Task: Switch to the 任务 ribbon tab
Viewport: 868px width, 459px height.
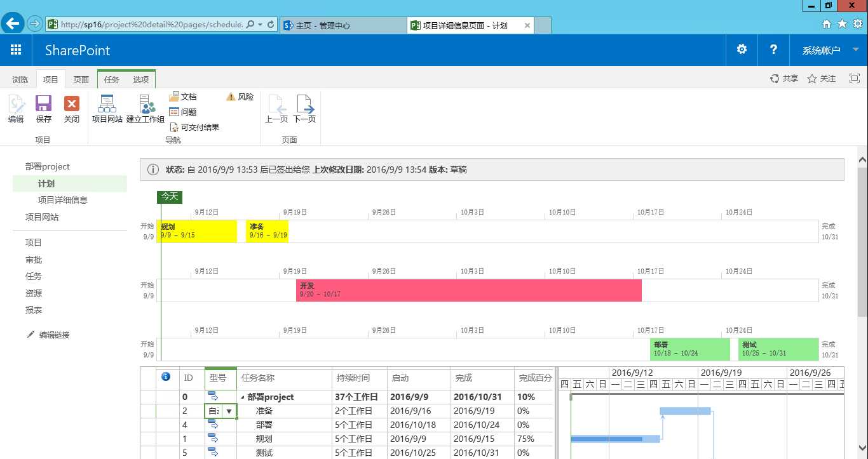Action: (x=111, y=79)
